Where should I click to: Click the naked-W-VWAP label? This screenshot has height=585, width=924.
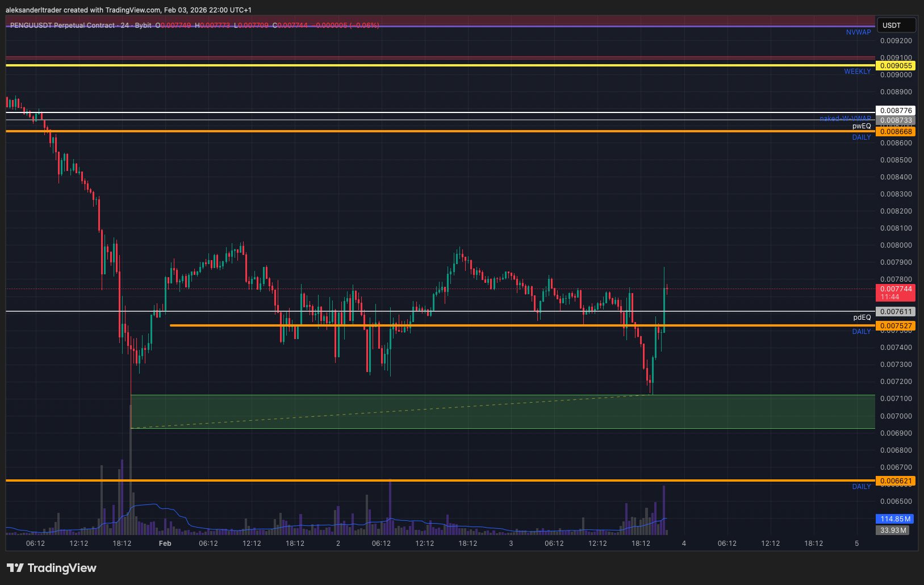[x=845, y=119]
